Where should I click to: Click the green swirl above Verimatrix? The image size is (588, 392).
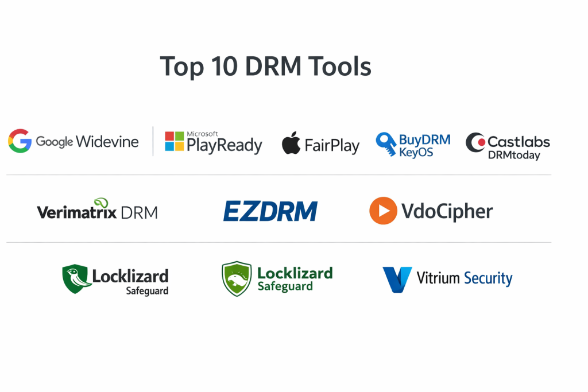[x=101, y=202]
